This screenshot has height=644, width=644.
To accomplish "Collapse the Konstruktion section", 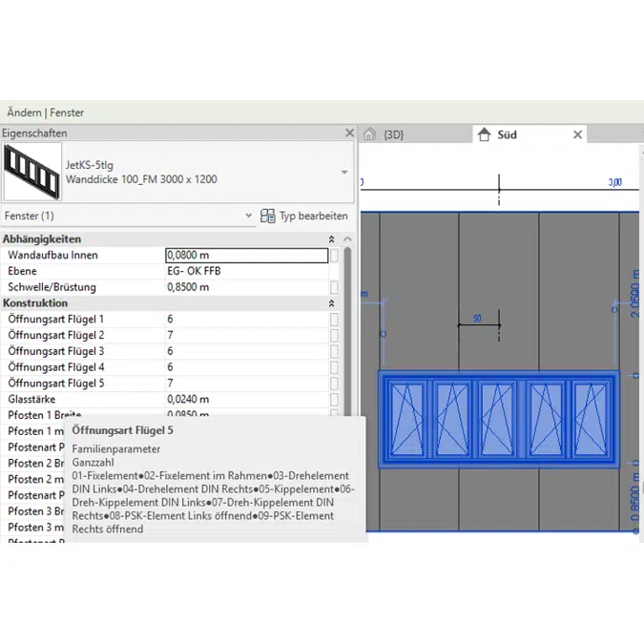I will pos(331,303).
